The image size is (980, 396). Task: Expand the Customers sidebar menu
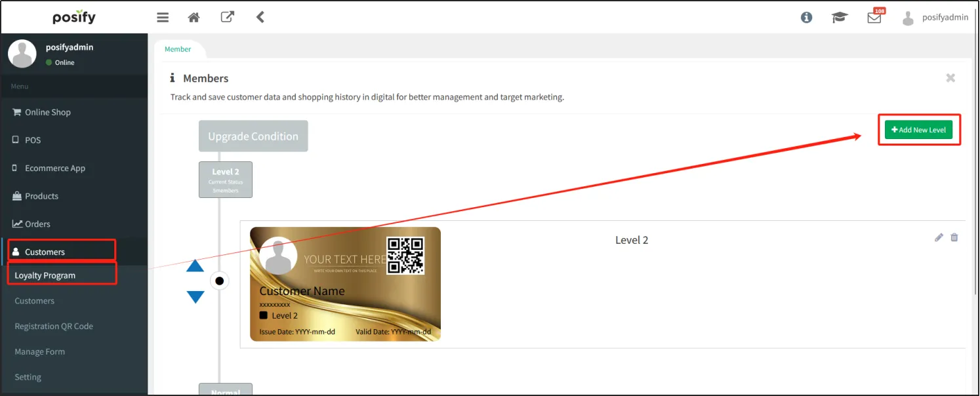(45, 252)
